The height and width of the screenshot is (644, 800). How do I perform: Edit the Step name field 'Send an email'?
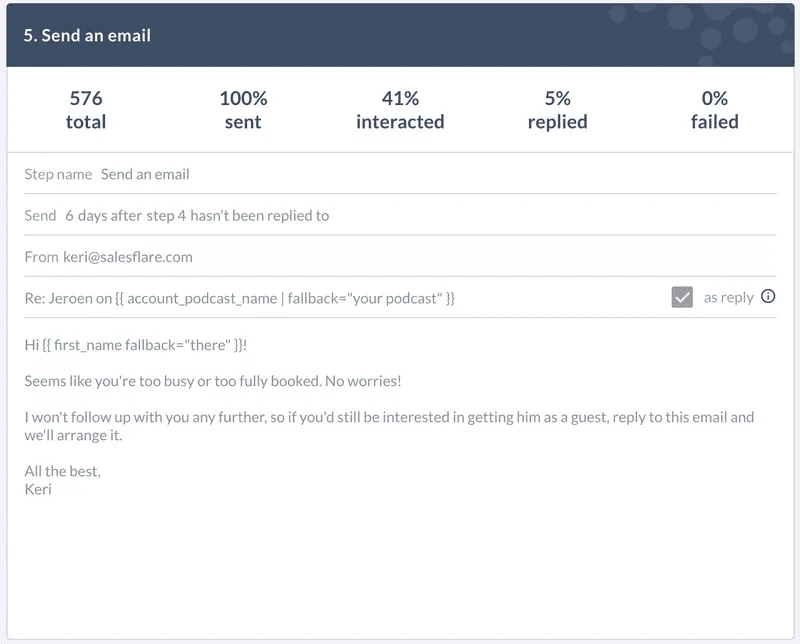click(x=145, y=175)
